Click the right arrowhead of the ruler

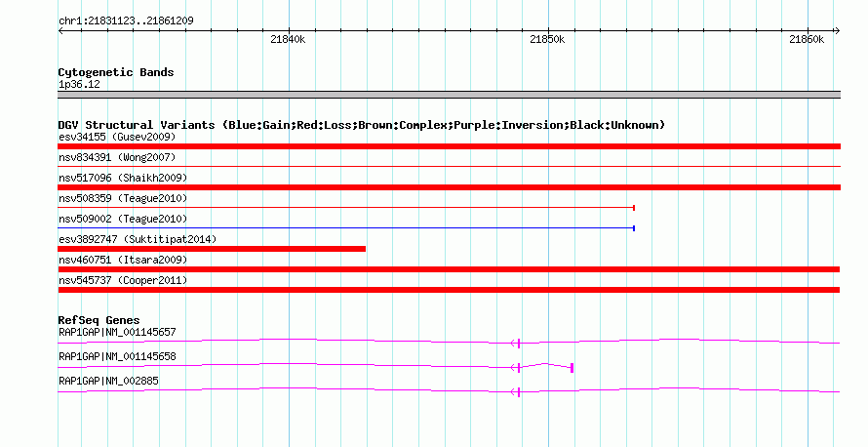[837, 31]
